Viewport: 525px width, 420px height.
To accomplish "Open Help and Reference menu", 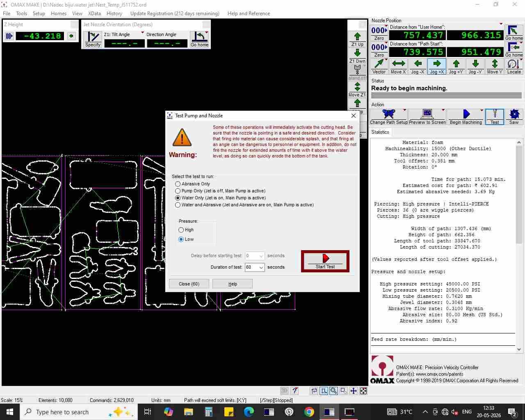I will [x=249, y=14].
